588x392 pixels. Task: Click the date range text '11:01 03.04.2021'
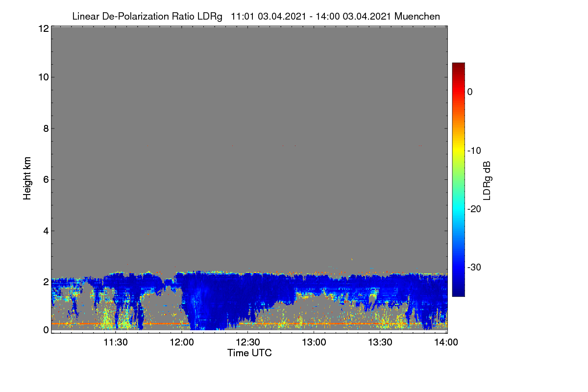point(268,16)
